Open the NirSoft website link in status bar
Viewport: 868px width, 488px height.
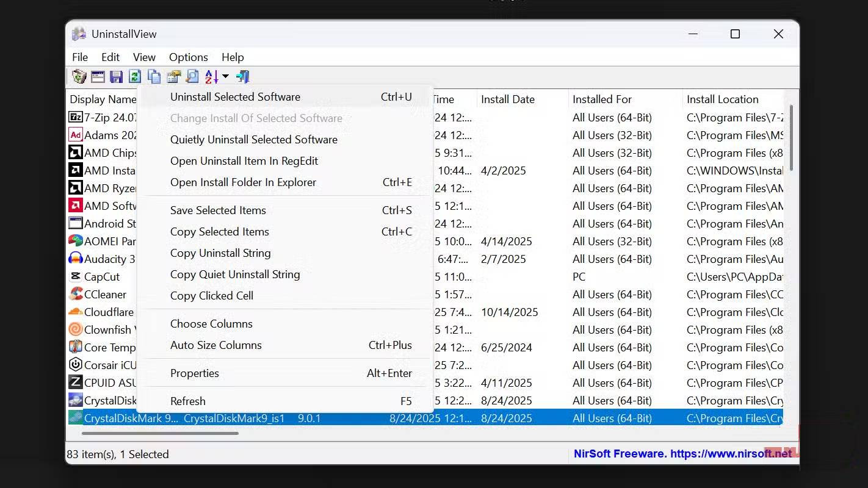click(x=682, y=454)
